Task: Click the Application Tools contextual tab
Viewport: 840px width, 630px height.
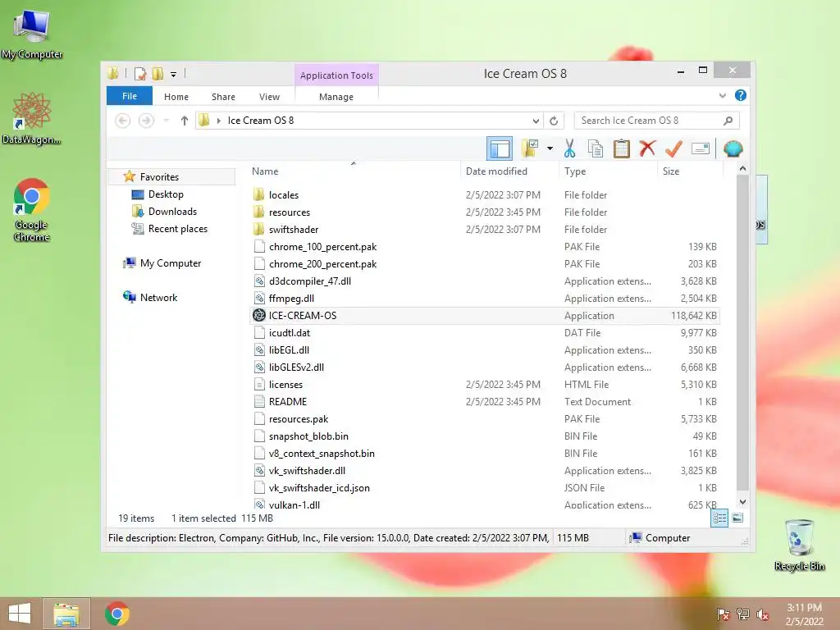Action: tap(336, 75)
